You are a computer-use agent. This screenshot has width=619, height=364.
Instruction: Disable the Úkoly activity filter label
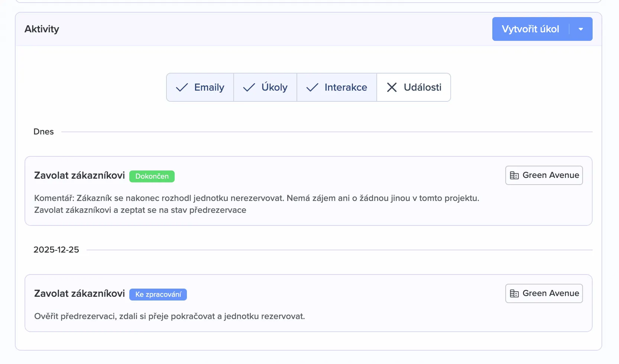click(274, 87)
